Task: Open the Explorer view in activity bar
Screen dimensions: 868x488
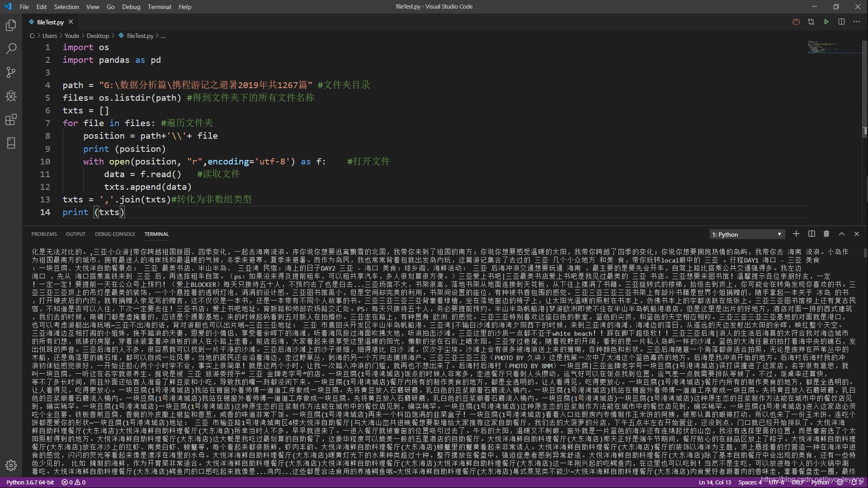Action: point(11,25)
